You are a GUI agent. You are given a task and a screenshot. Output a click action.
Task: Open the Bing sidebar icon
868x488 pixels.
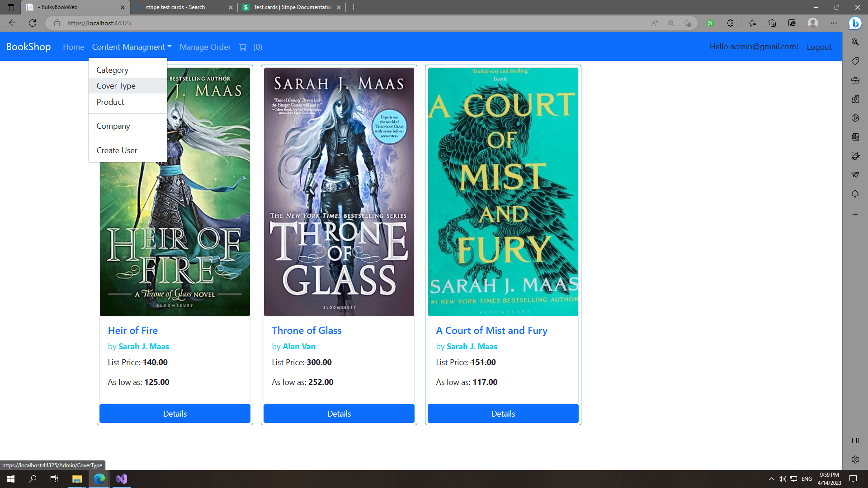pyautogui.click(x=855, y=23)
